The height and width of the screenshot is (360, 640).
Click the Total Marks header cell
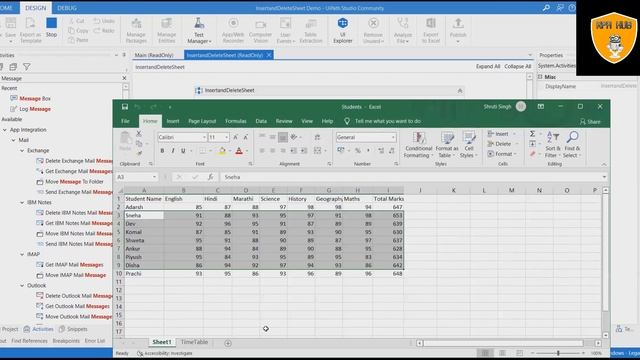[x=389, y=199]
